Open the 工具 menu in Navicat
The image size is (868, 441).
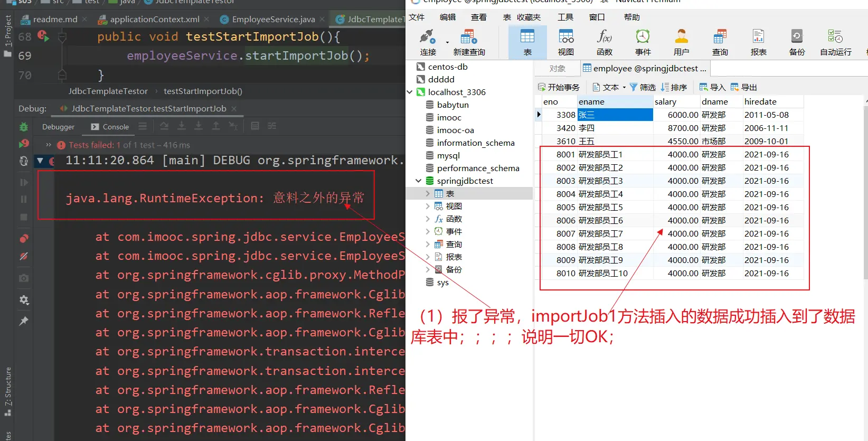[x=565, y=17]
